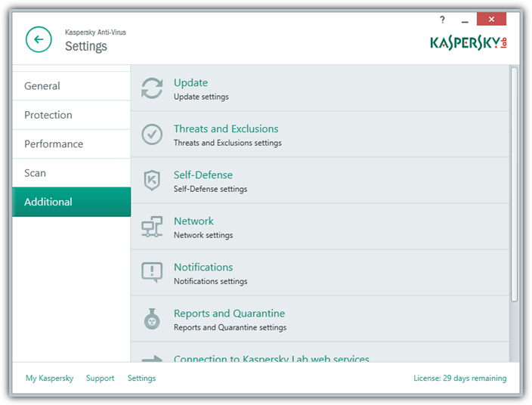The width and height of the screenshot is (532, 405).
Task: Click License: 29 days remaining
Action: (x=459, y=378)
